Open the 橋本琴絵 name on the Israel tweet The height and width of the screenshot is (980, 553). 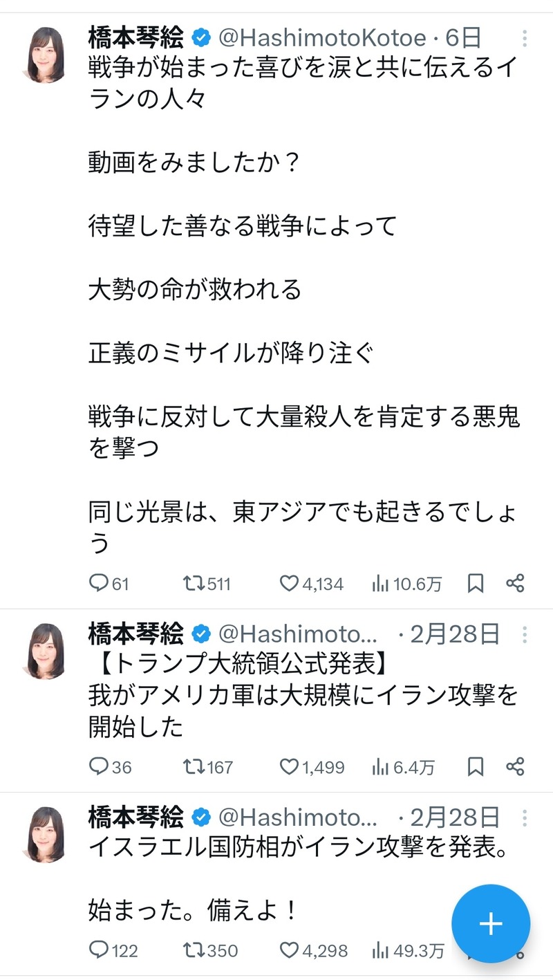click(136, 818)
